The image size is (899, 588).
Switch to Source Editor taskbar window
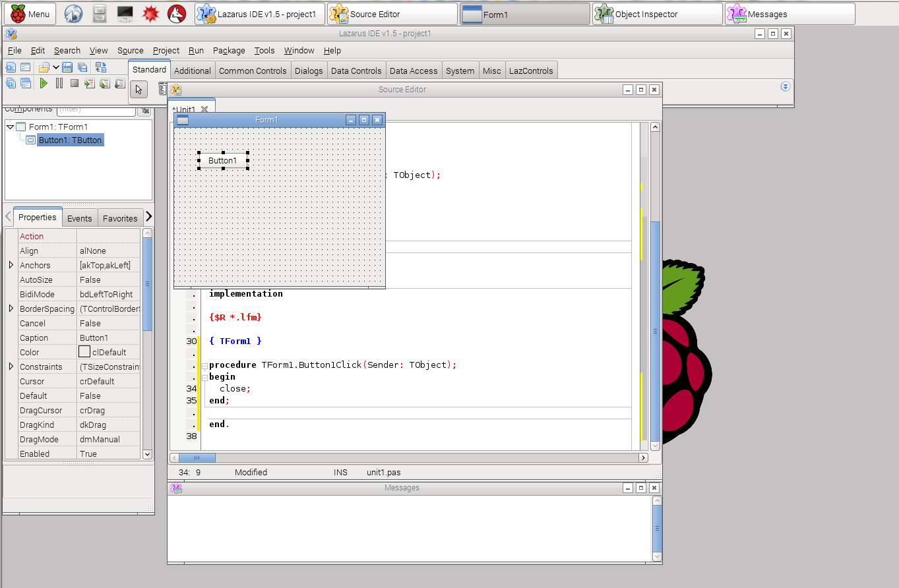pyautogui.click(x=392, y=14)
